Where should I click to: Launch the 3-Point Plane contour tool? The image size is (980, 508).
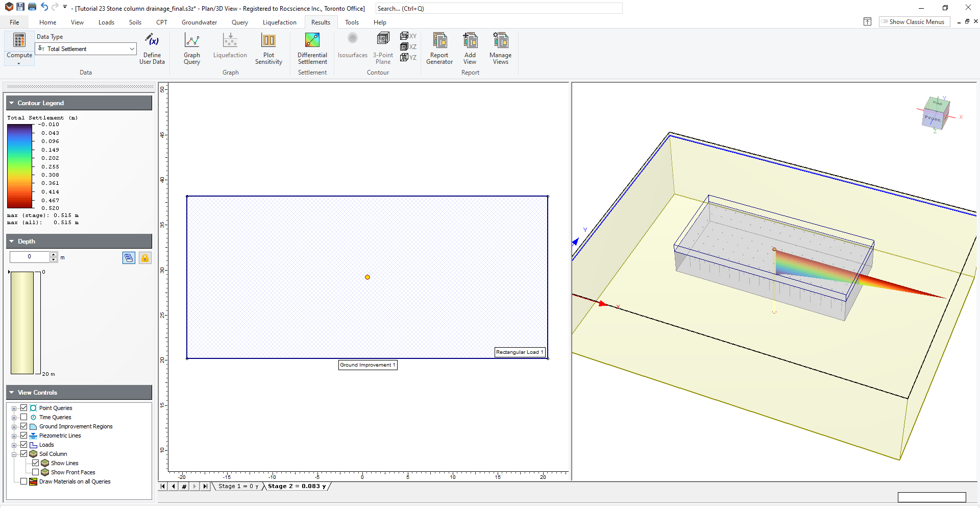pyautogui.click(x=383, y=49)
